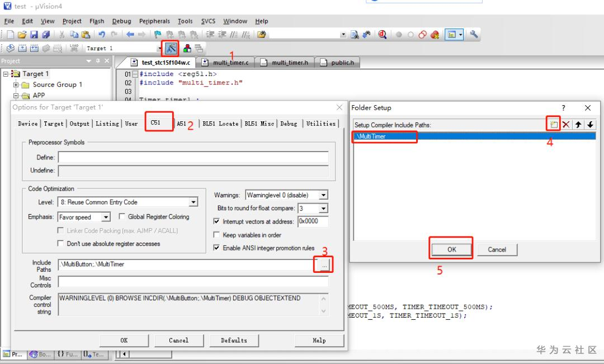Select the Listing options tab
Image resolution: width=604 pixels, height=364 pixels.
tap(107, 124)
